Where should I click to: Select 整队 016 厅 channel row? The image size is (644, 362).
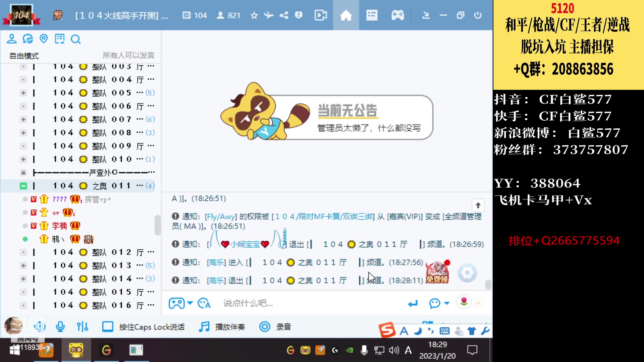(80, 305)
